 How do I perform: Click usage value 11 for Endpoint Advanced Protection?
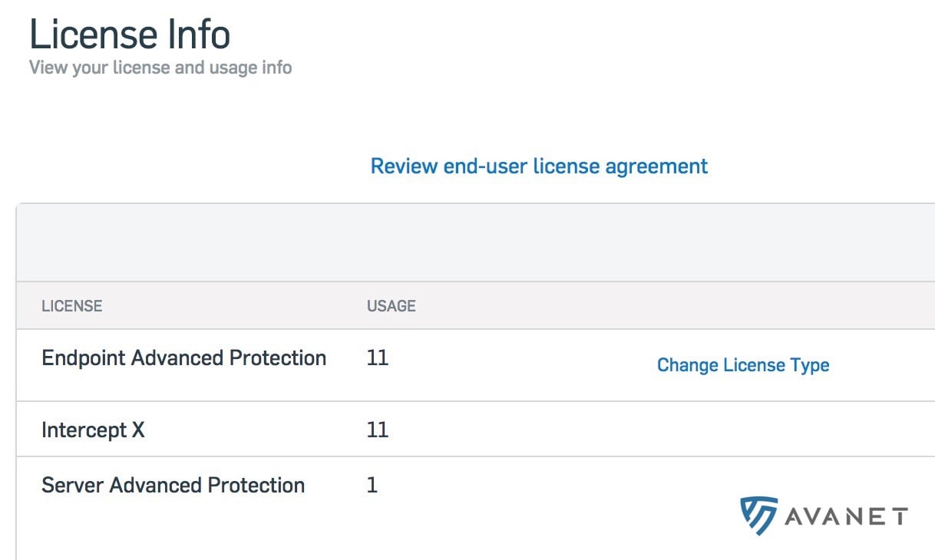378,358
